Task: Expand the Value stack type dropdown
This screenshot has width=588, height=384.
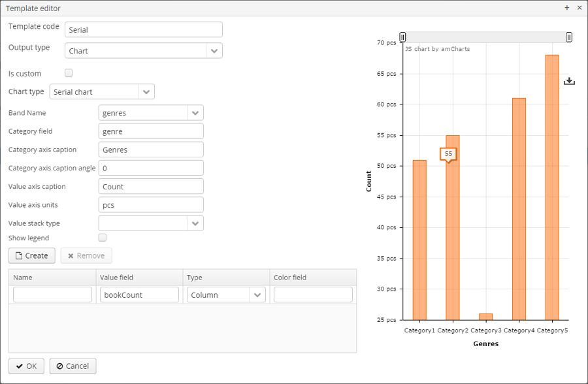Action: coord(195,223)
